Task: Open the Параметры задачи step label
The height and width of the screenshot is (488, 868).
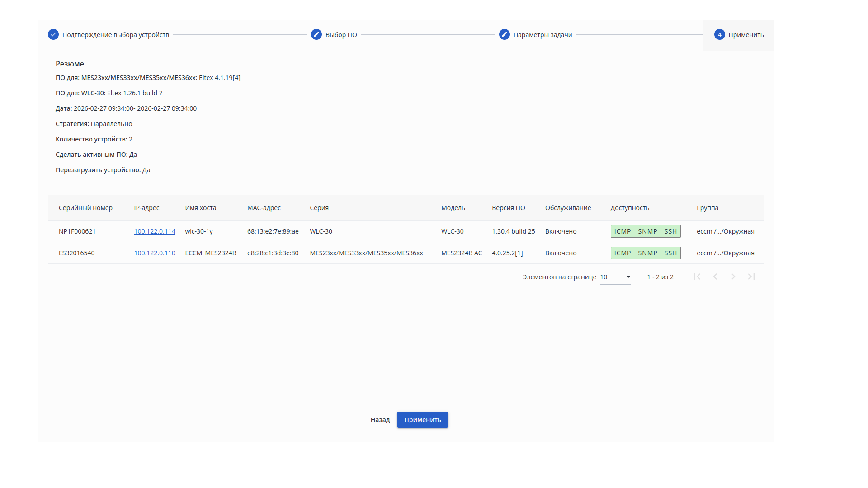Action: pos(542,35)
